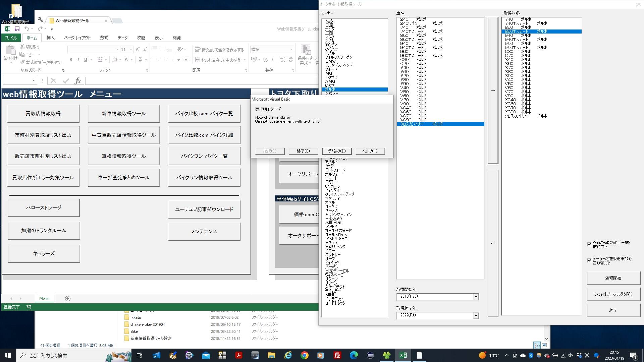
Task: Expand the 取得終了年 dropdown
Action: click(476, 316)
